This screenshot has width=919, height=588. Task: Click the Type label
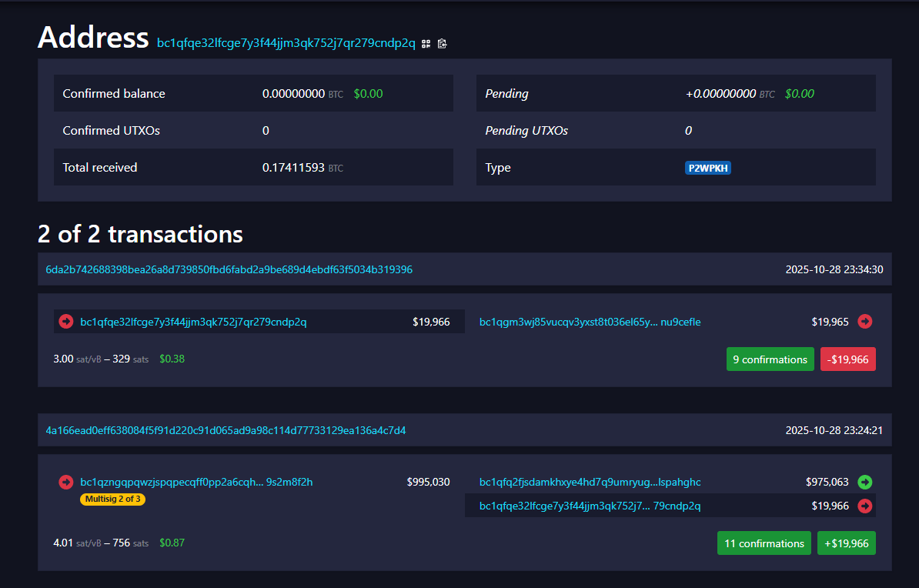pos(497,168)
